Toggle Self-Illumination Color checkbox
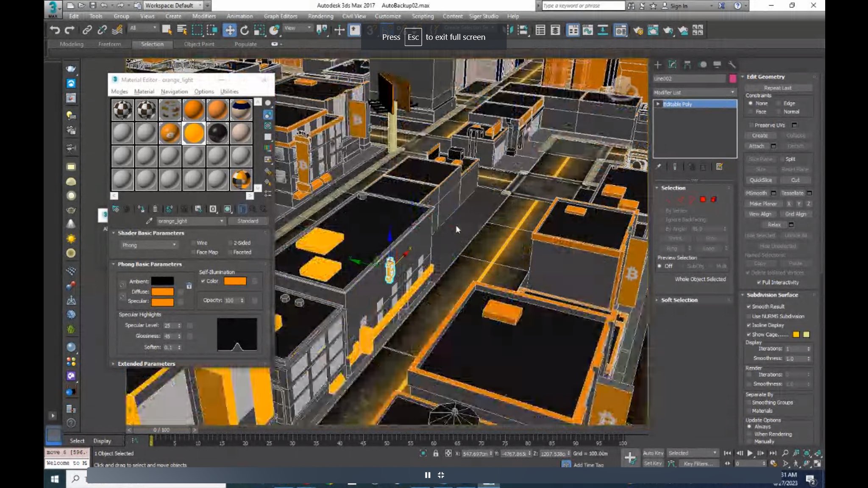Viewport: 868px width, 488px height. point(203,281)
